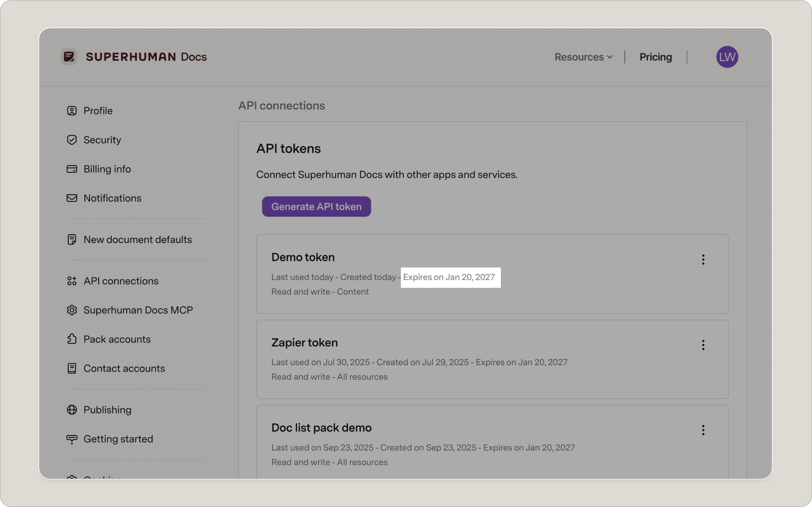Select Billing info in sidebar
The image size is (812, 507).
(107, 169)
